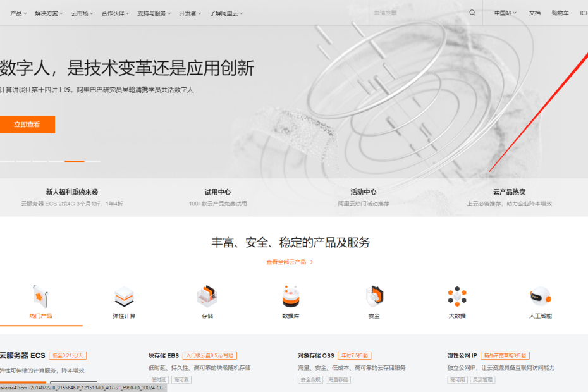
Task: Select the 低时延 feature tag
Action: point(159,379)
